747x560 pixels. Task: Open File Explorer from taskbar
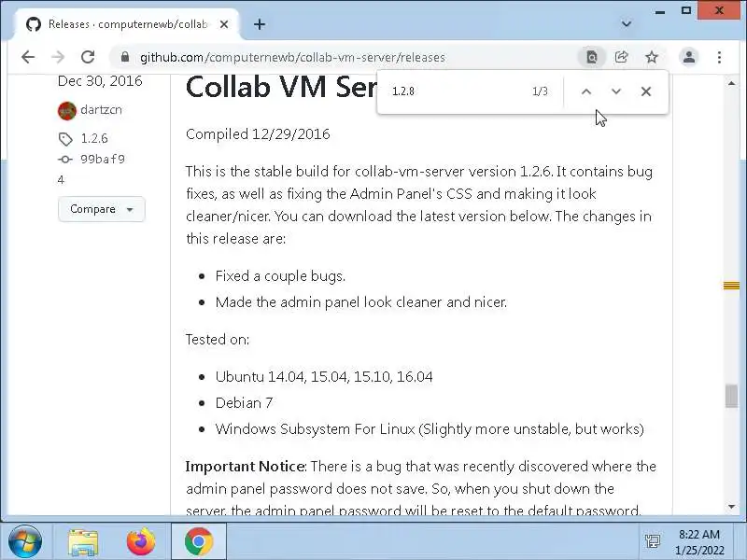point(83,542)
